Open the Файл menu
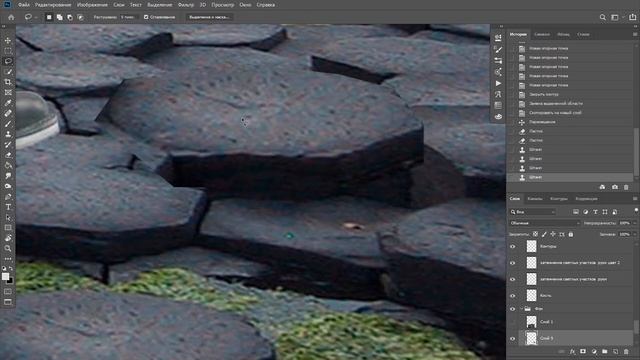This screenshot has height=360, width=640. click(x=24, y=5)
